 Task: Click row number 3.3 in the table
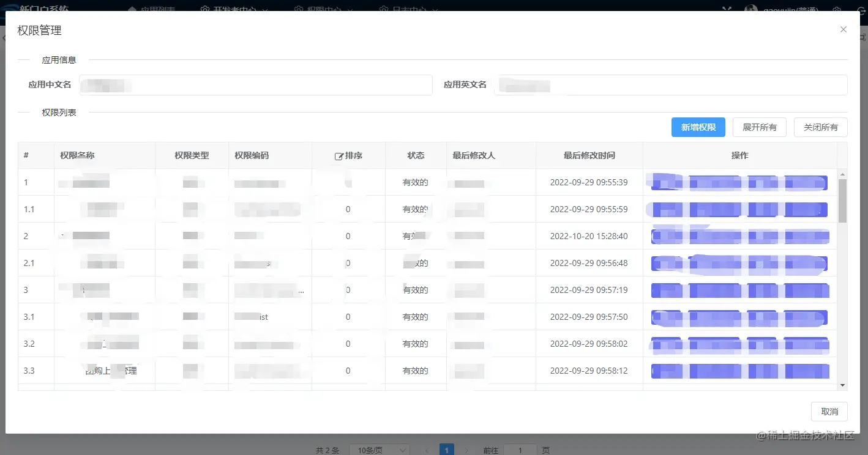point(29,371)
